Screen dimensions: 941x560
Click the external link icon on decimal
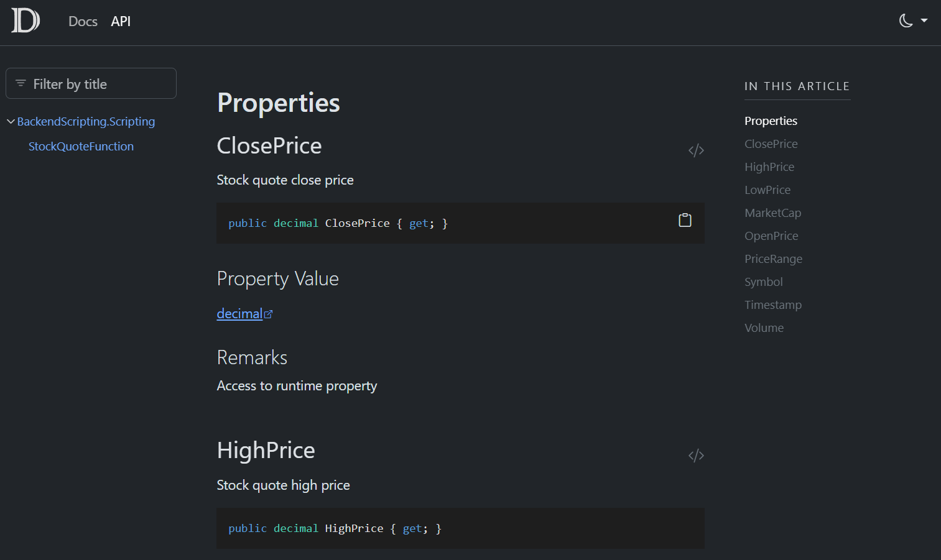coord(269,313)
